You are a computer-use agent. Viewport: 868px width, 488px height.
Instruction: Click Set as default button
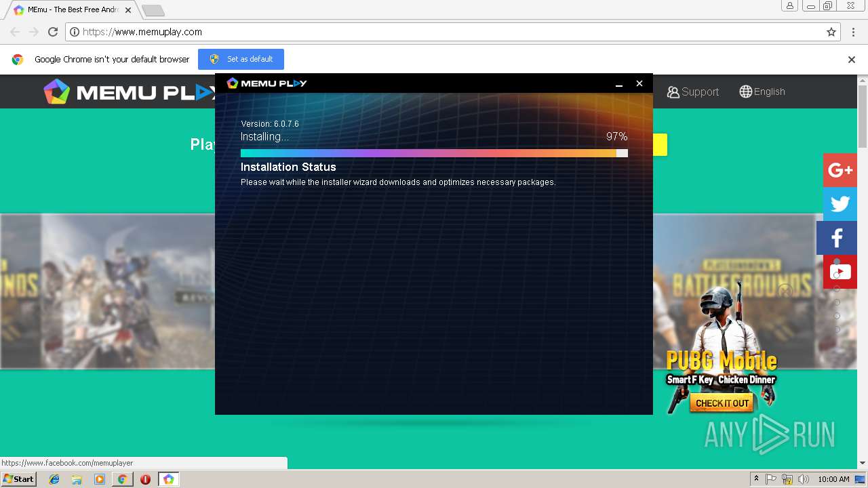[241, 59]
